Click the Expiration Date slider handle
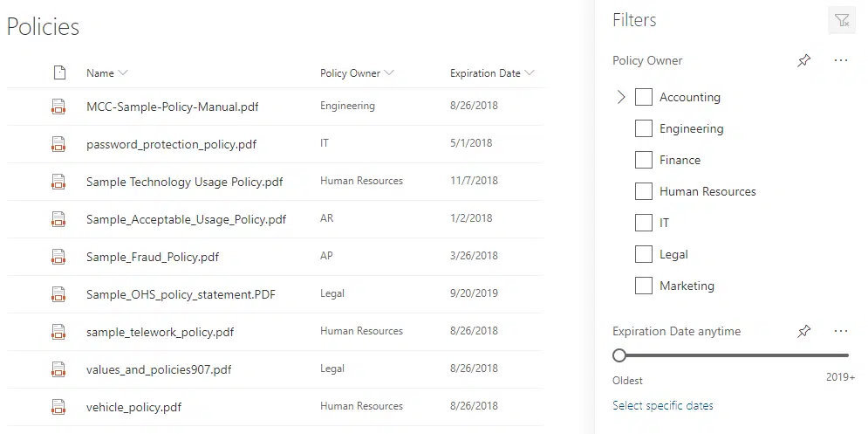This screenshot has width=868, height=434. [x=619, y=355]
